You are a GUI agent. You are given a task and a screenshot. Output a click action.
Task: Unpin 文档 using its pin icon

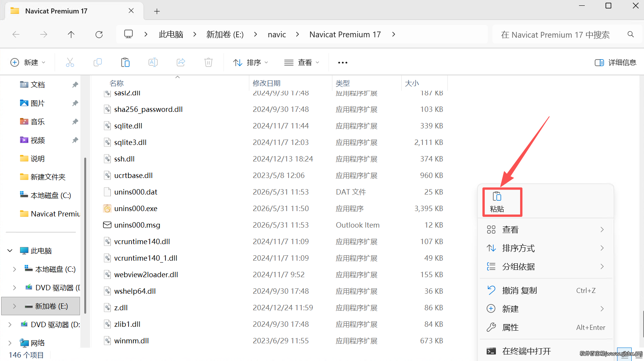pos(75,85)
